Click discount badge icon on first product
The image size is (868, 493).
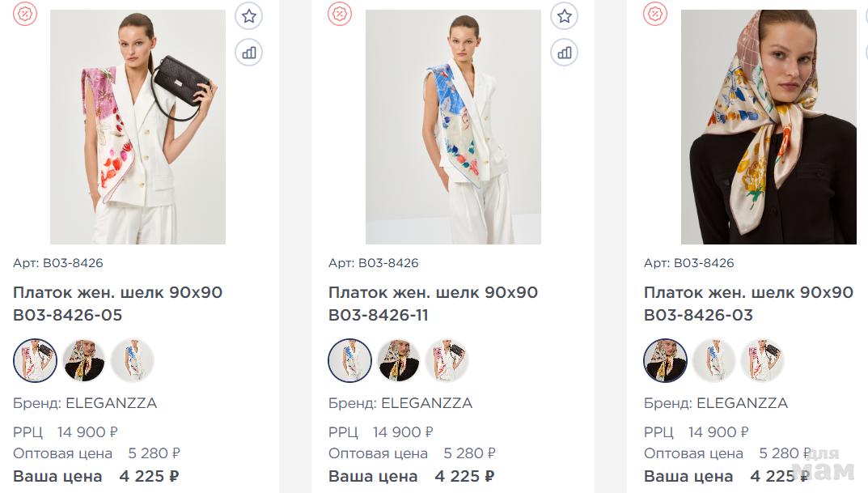pyautogui.click(x=25, y=14)
